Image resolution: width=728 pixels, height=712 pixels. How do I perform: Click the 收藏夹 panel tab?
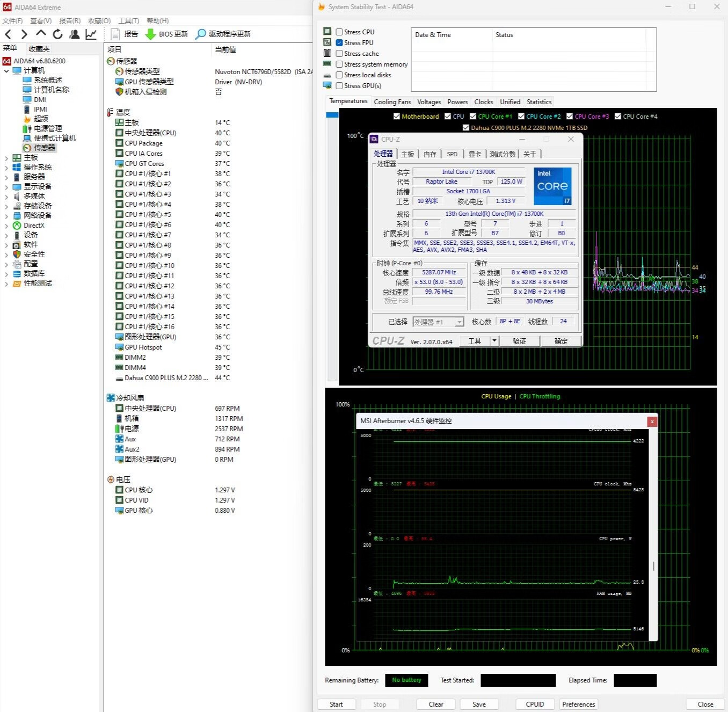[x=39, y=49]
